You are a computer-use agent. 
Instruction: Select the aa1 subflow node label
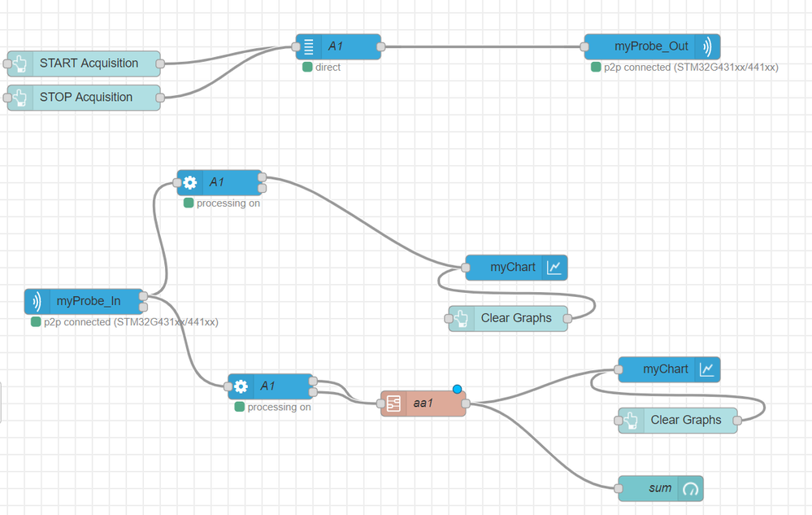click(x=423, y=403)
